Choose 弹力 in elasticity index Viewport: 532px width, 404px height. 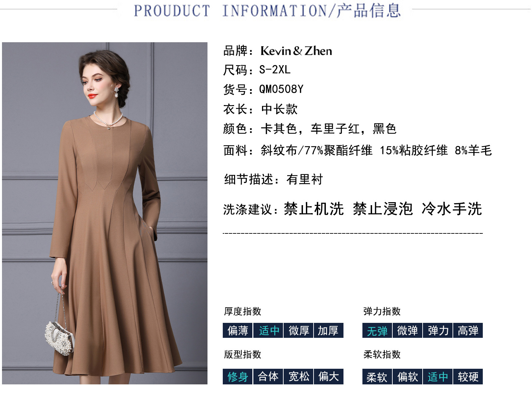point(438,331)
